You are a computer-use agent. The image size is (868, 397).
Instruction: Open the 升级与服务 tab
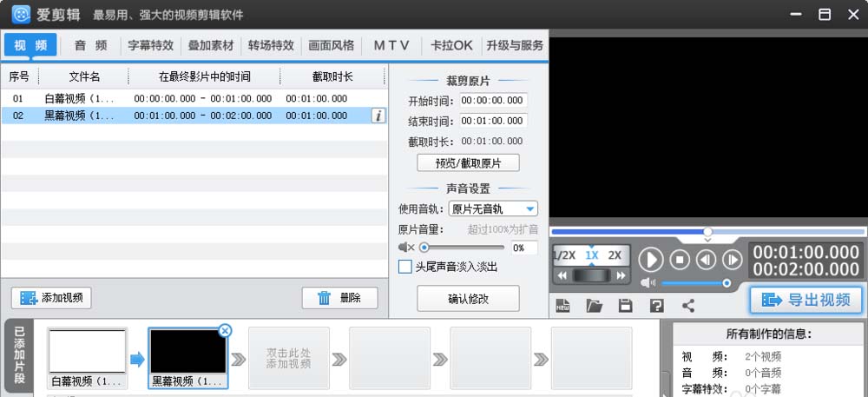tap(515, 45)
